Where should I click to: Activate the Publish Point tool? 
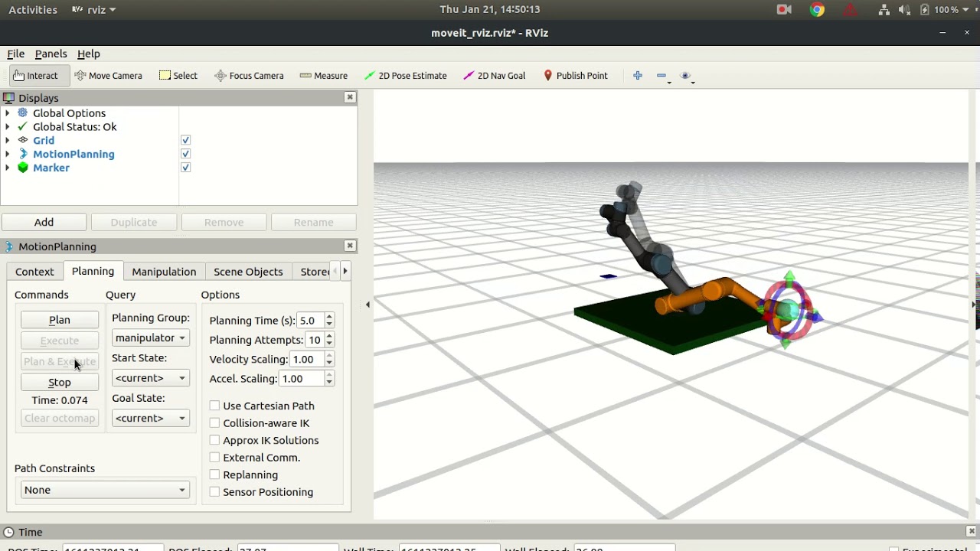[575, 76]
